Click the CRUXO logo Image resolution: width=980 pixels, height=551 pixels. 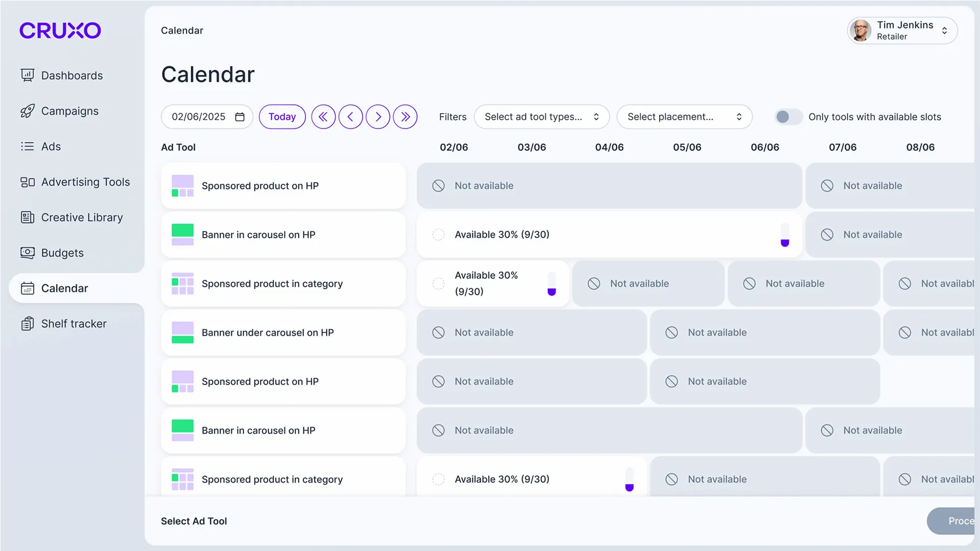pos(60,31)
